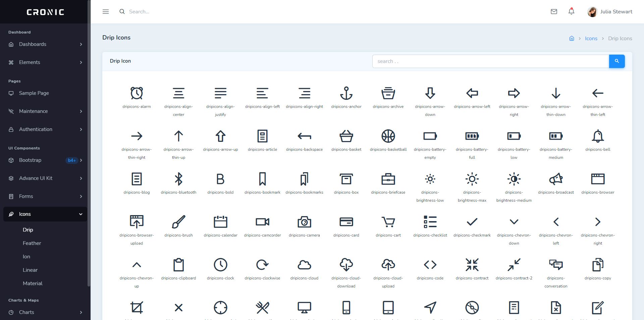Open the mail envelope icon in header
Image resolution: width=644 pixels, height=320 pixels.
click(554, 12)
